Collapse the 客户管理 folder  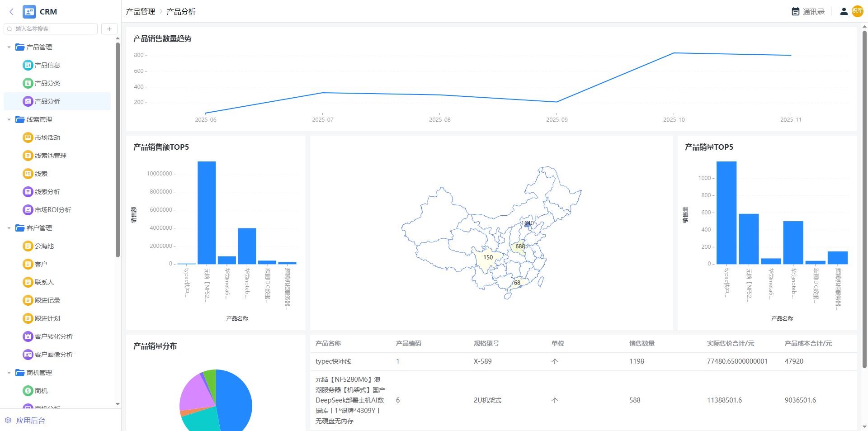click(x=9, y=228)
